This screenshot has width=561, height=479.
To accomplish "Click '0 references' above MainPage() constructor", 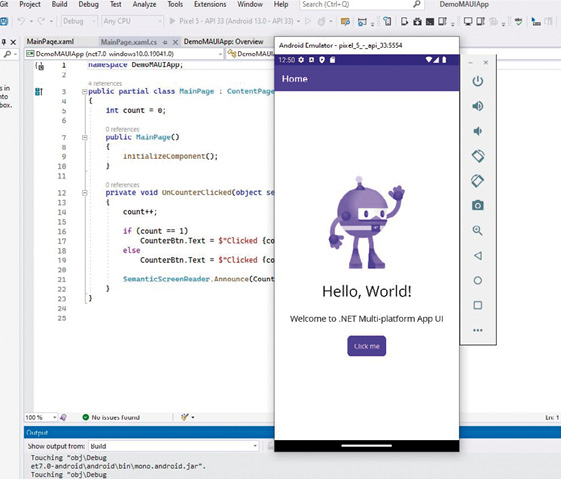I will 122,129.
